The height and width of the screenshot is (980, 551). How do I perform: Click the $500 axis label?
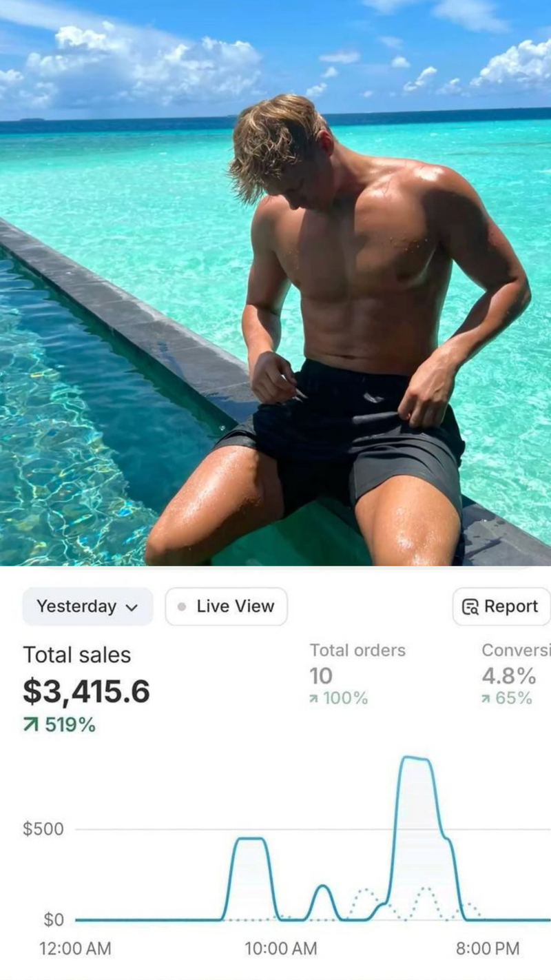[x=43, y=828]
